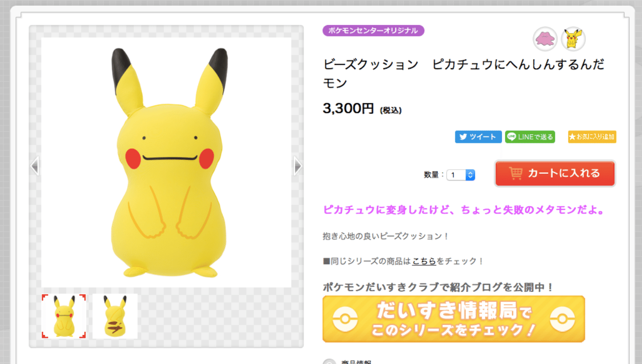Show next product image with right arrow
Viewport: 642px width, 364px height.
298,166
